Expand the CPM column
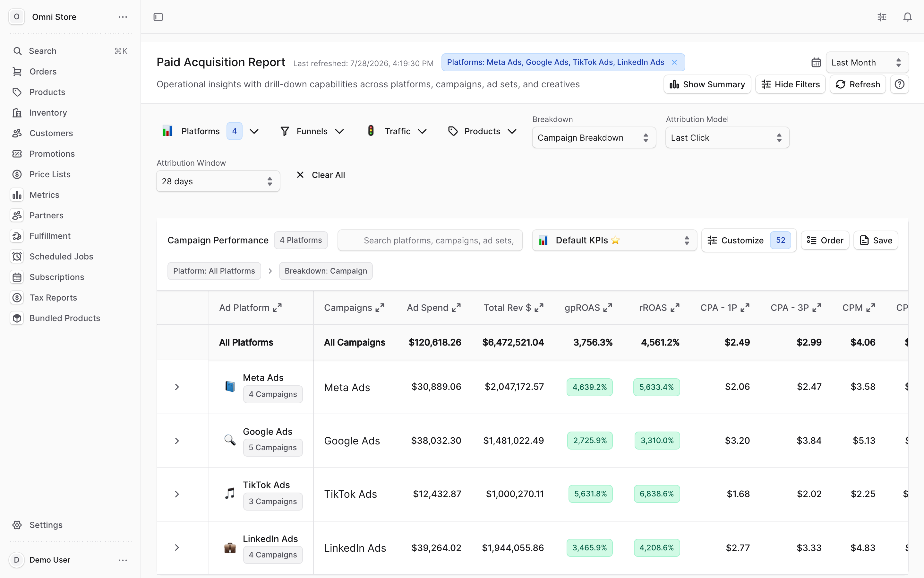The height and width of the screenshot is (578, 924). (870, 308)
